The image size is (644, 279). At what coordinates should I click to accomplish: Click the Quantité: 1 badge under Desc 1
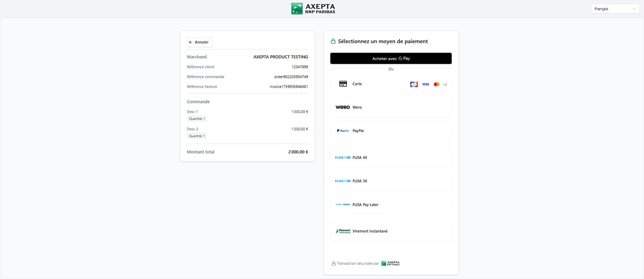(x=197, y=119)
